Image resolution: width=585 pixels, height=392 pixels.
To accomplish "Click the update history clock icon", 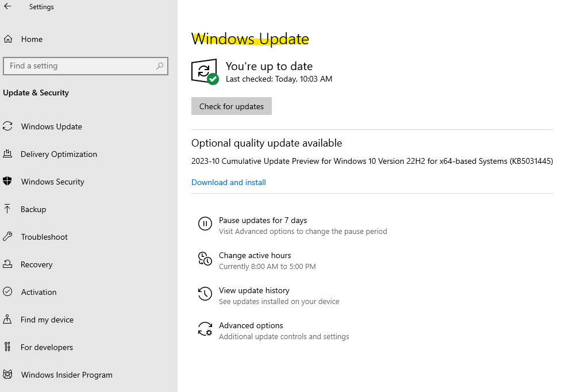I will (x=205, y=294).
